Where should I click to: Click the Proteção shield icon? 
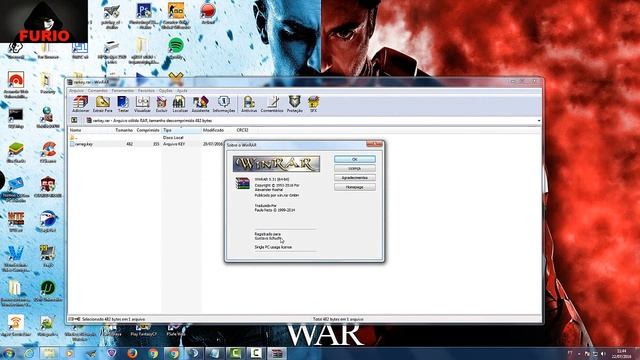[294, 104]
